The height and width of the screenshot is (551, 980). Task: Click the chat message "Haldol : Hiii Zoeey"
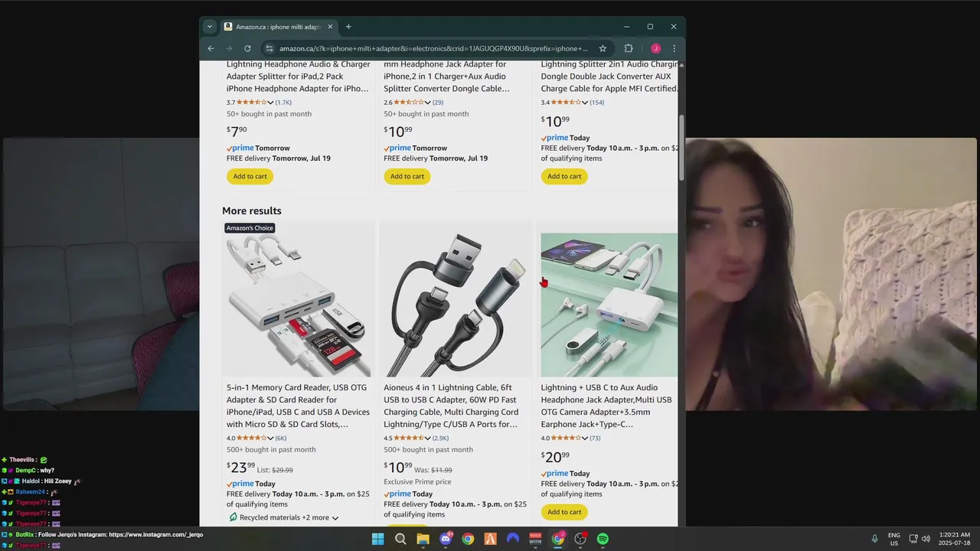click(47, 481)
